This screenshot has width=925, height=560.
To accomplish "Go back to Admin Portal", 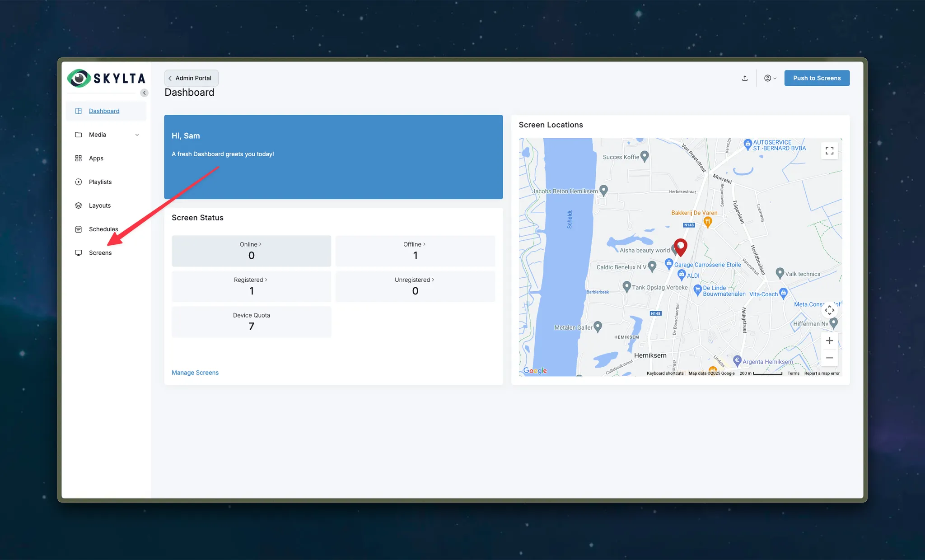I will (192, 78).
